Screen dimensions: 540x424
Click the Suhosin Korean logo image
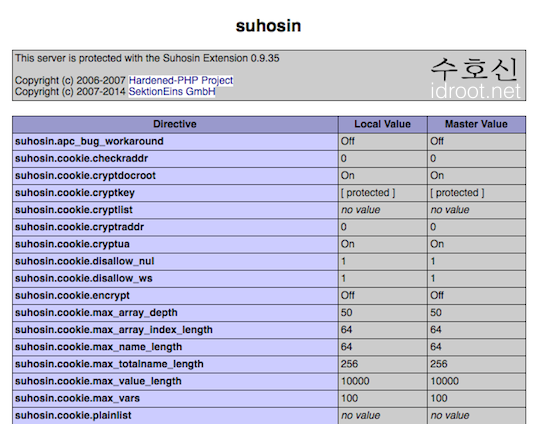pyautogui.click(x=475, y=78)
